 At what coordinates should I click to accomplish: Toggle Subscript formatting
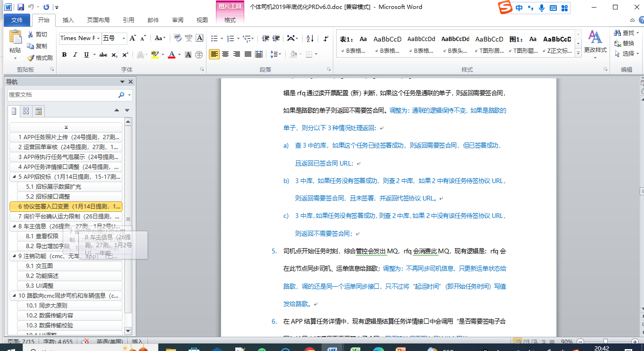[x=115, y=55]
